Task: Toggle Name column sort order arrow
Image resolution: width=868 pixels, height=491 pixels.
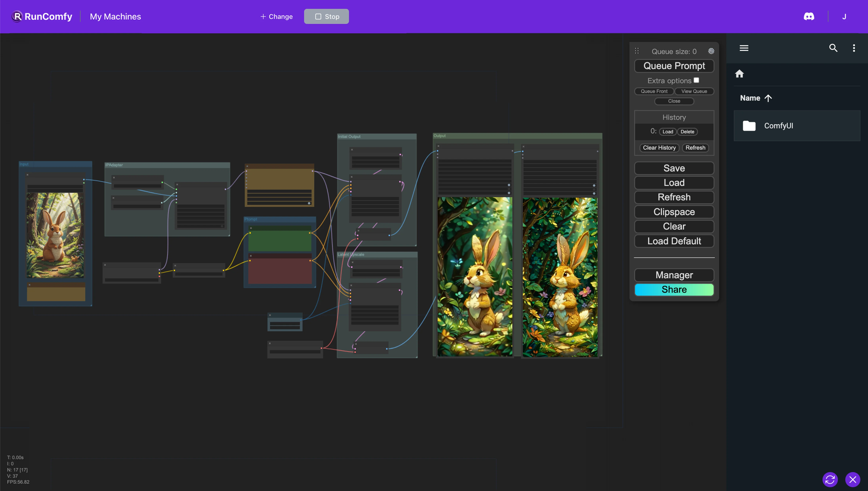Action: 768,98
